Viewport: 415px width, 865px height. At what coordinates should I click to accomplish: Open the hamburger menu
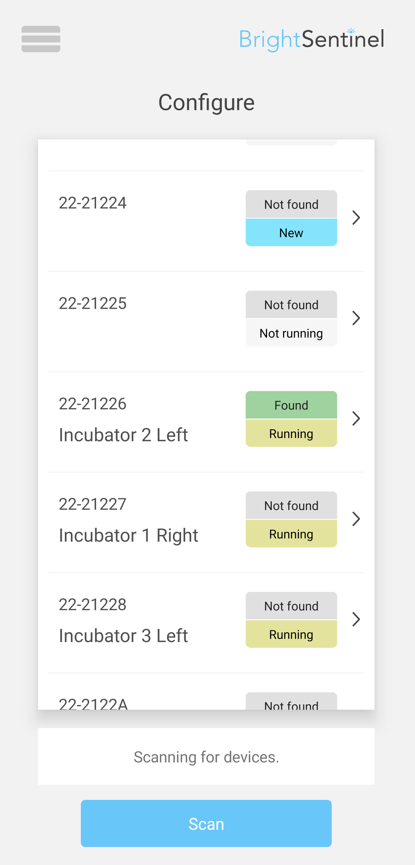coord(41,39)
